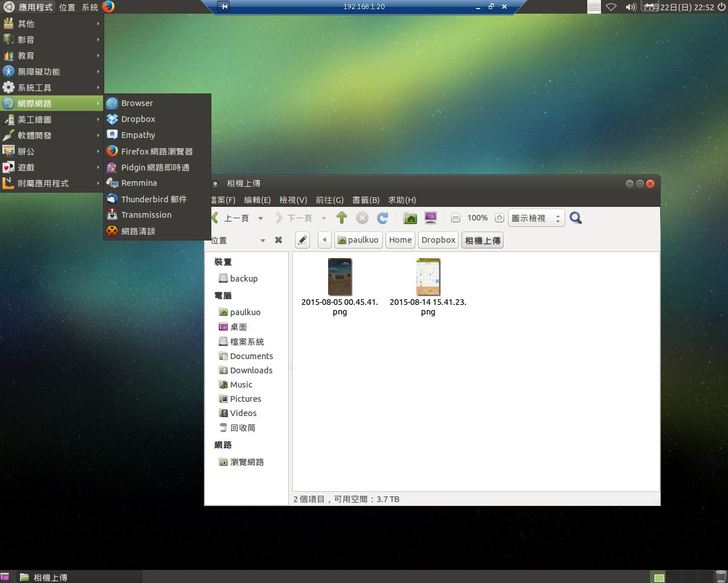
Task: Click the Dropbox path breadcrumb button
Action: coord(438,240)
